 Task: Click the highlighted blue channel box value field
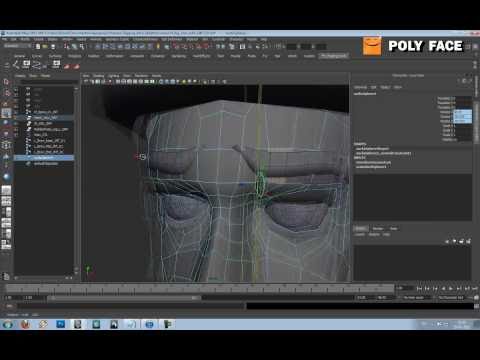463,116
